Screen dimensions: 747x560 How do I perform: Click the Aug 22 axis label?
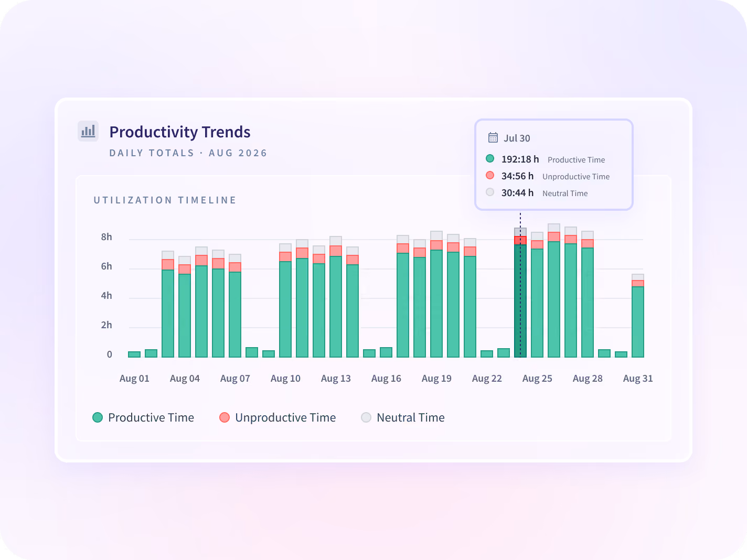[x=487, y=379]
